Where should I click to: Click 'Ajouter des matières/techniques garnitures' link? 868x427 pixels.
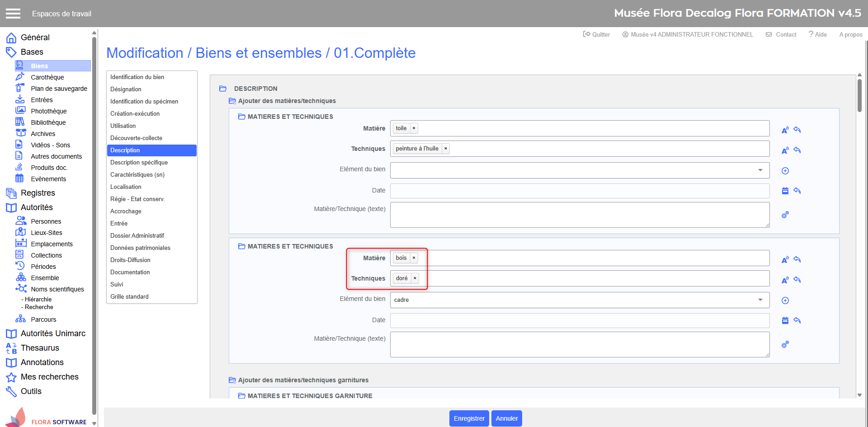click(x=303, y=380)
